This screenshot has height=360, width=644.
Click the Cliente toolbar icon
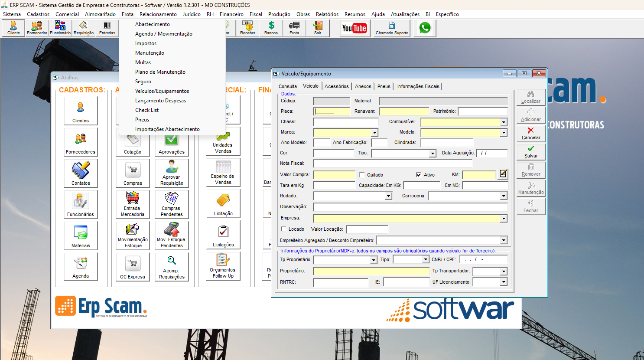tap(13, 28)
